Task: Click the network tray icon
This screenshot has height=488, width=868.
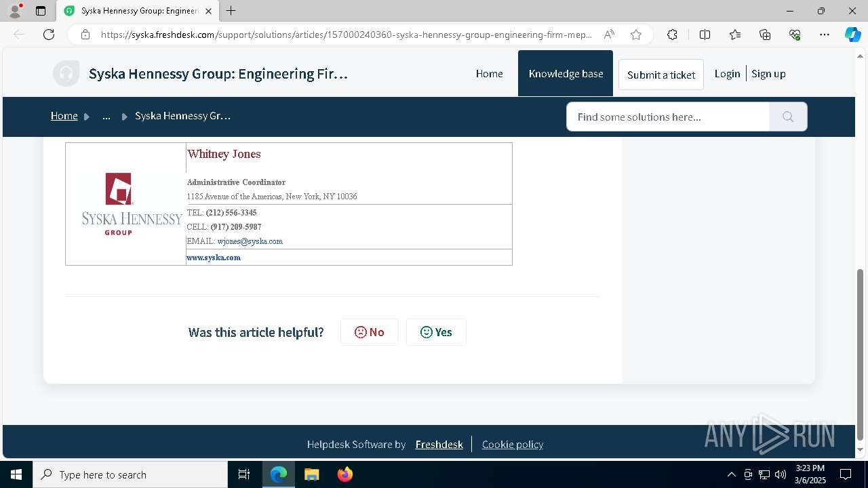Action: tap(764, 474)
